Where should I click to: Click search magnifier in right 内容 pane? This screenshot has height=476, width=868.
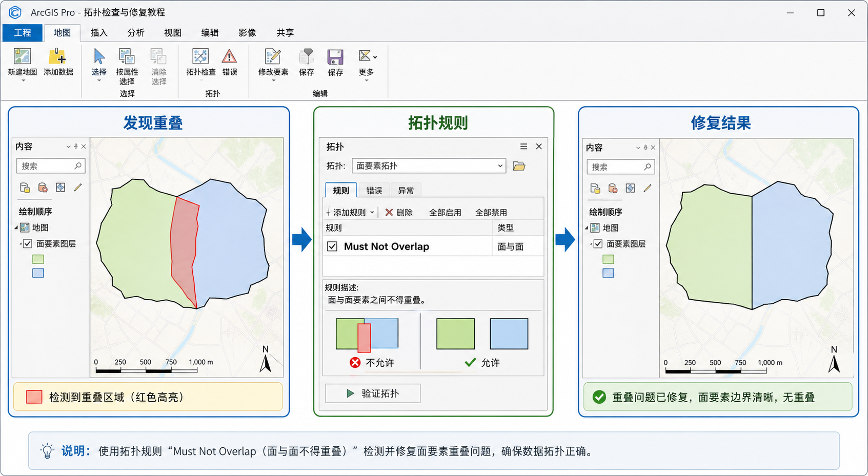648,167
